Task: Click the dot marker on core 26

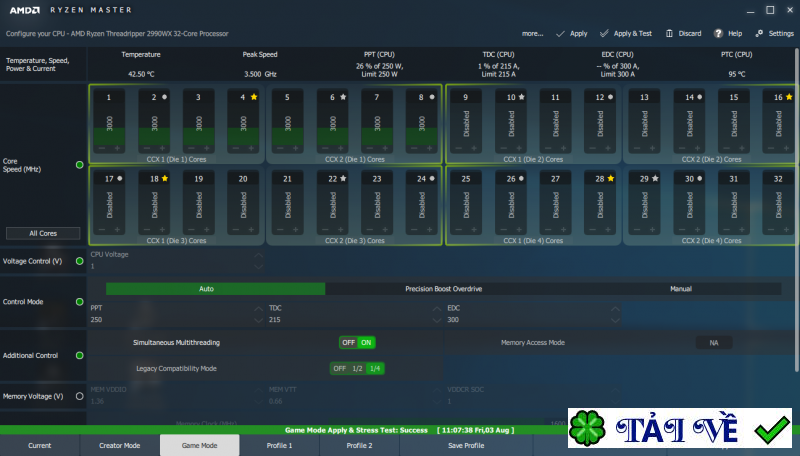Action: point(521,179)
